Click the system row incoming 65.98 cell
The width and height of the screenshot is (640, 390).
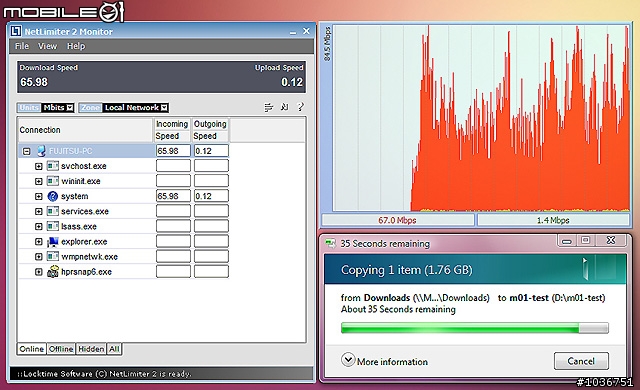click(x=173, y=196)
